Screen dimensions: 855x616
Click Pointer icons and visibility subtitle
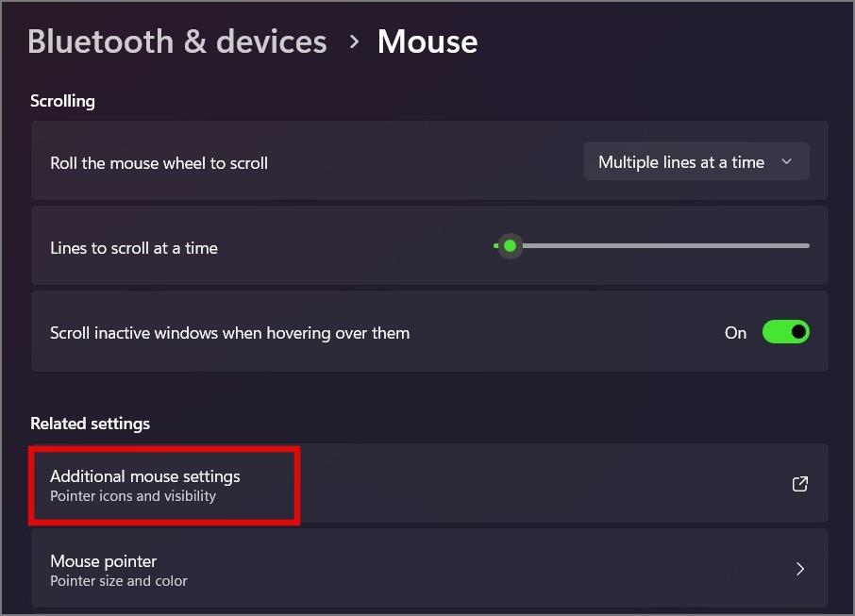pyautogui.click(x=132, y=496)
